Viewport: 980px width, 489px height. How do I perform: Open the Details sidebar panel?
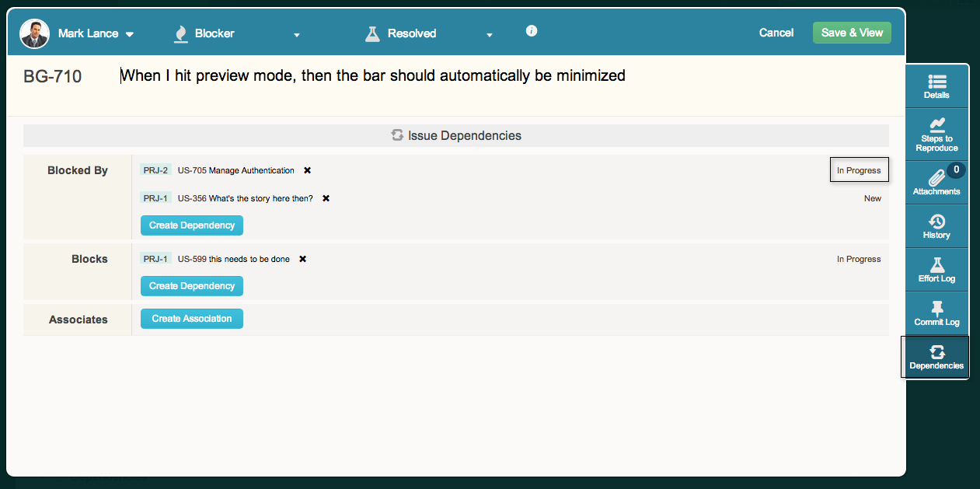(x=936, y=86)
